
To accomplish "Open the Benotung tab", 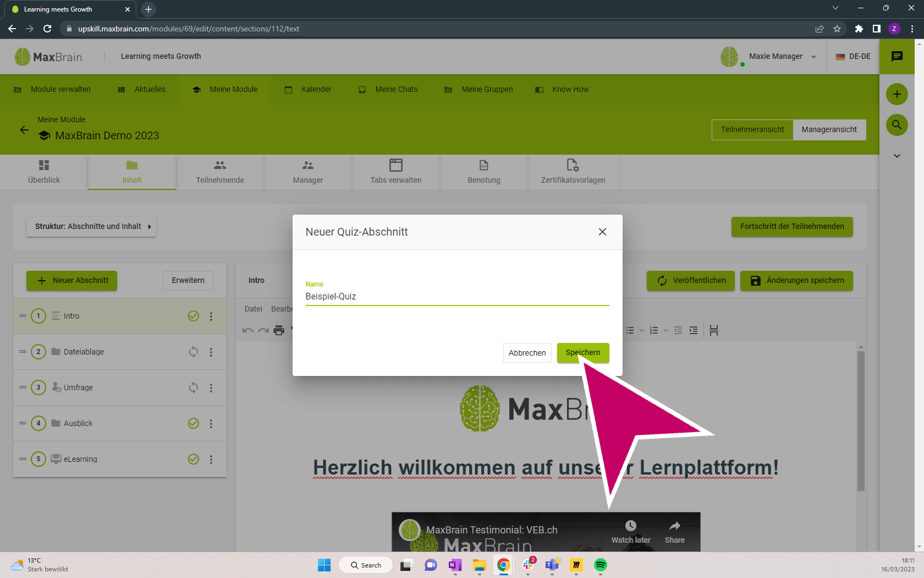I will tap(484, 172).
